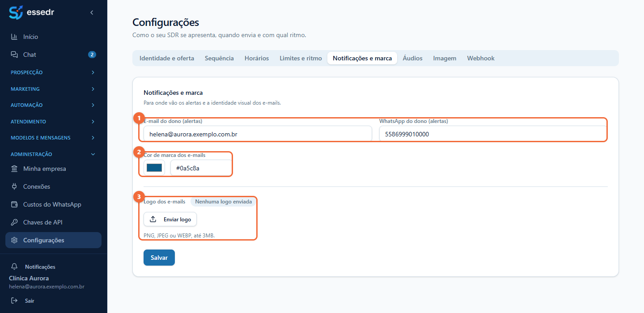
Task: Focus the WhatsApp do dono field
Action: coord(493,134)
